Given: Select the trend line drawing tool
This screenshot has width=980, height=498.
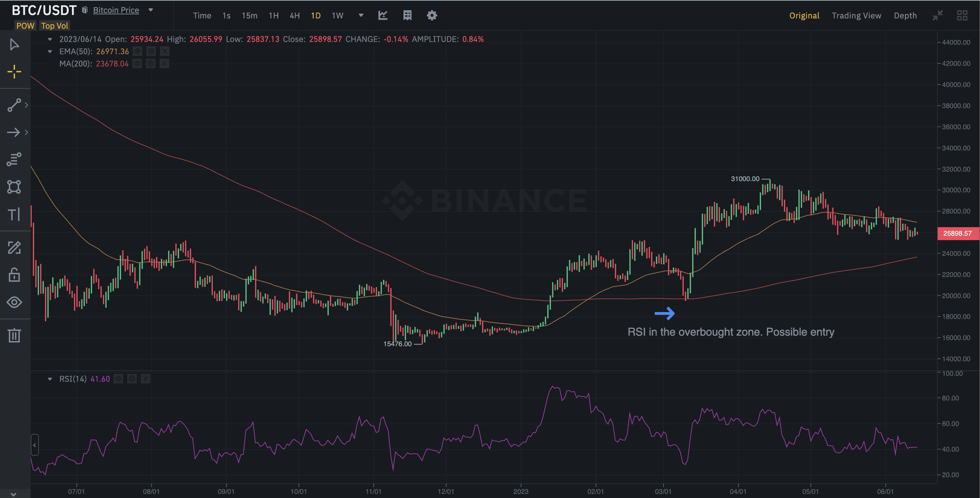Looking at the screenshot, I should click(x=14, y=105).
